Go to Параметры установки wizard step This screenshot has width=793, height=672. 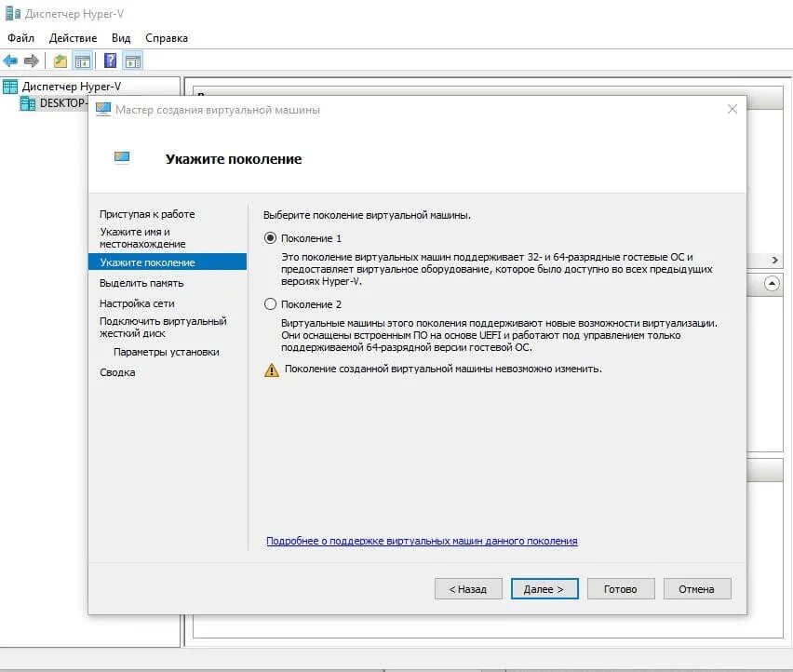(x=167, y=352)
